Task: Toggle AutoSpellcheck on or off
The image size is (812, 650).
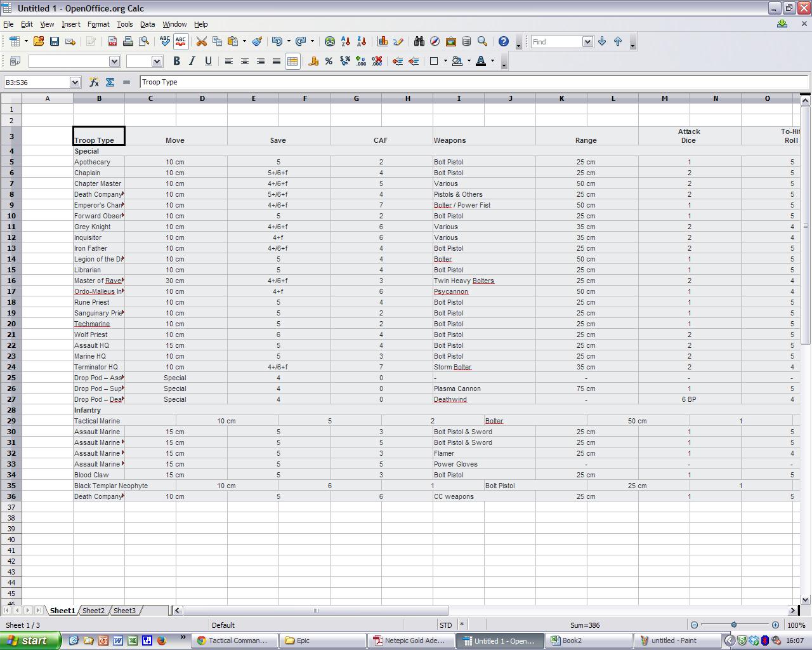Action: click(x=181, y=41)
